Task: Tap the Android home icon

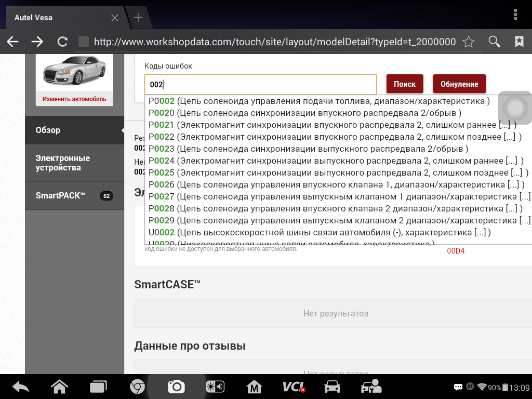Action: click(x=59, y=387)
